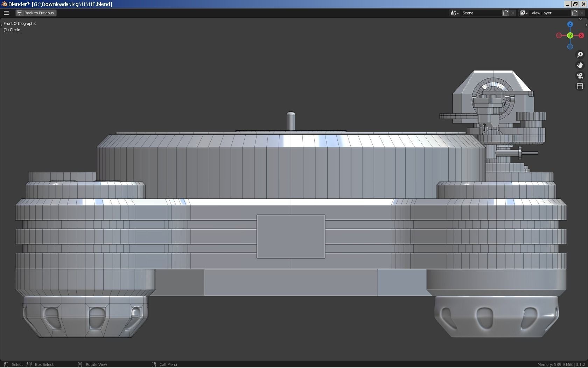Click the Call Menu status bar hint
The height and width of the screenshot is (368, 588).
(x=168, y=364)
